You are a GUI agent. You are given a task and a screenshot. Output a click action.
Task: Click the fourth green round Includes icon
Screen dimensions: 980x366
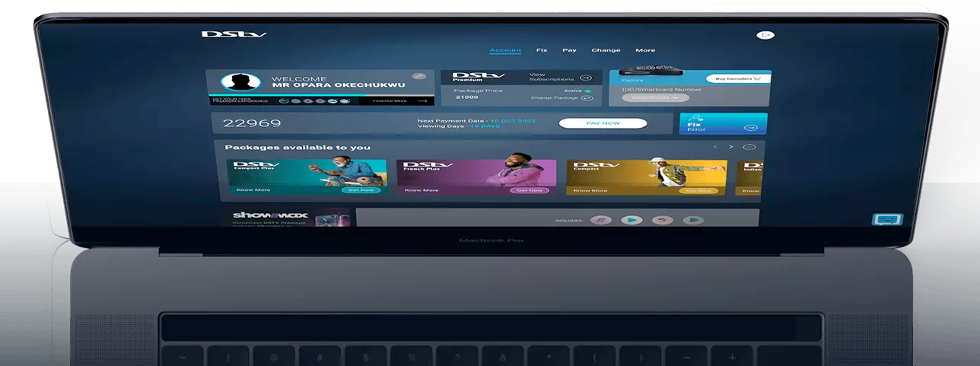pos(692,220)
